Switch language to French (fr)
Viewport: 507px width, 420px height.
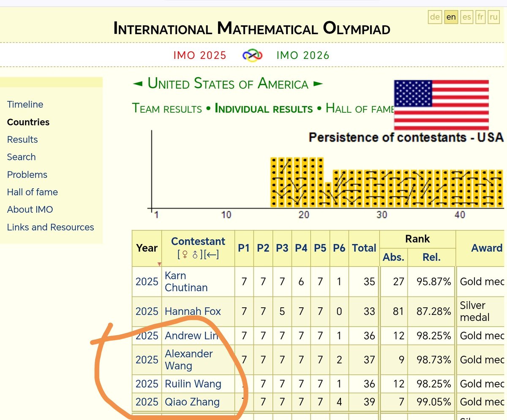(480, 17)
